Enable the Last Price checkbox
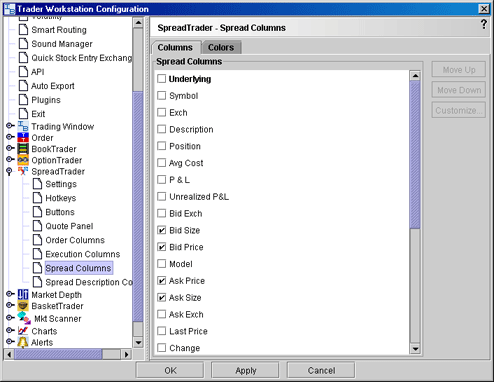Viewport: 494px width, 382px height. click(162, 331)
